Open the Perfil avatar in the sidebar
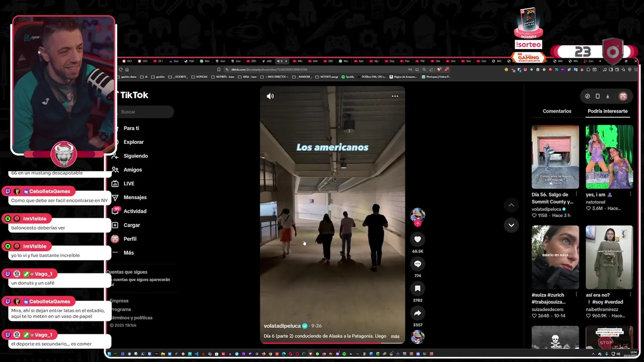This screenshot has width=644, height=362. 115,239
